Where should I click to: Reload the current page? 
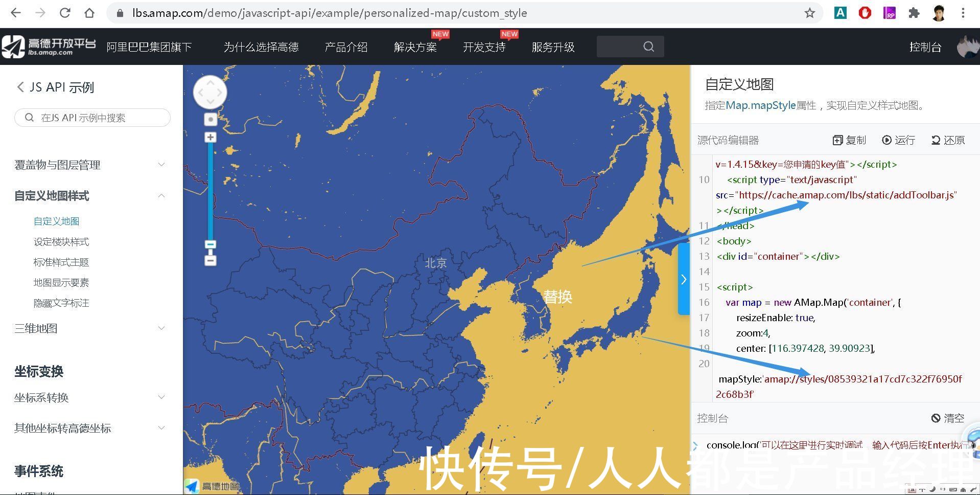coord(65,13)
